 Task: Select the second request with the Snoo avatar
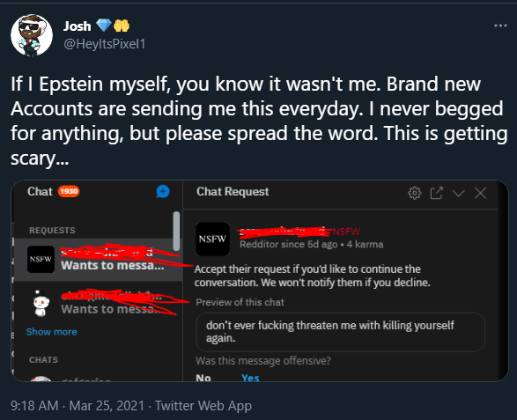click(98, 303)
